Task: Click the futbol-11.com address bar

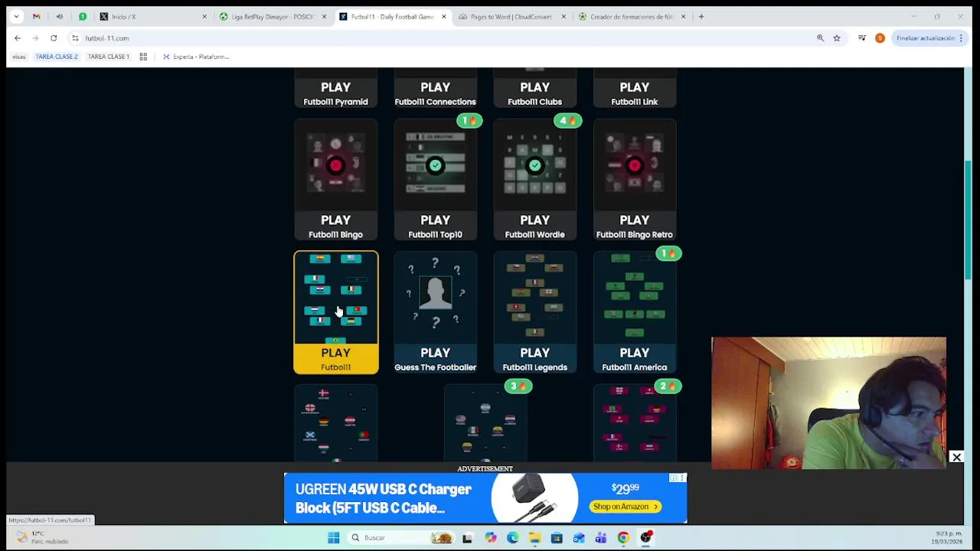Action: (x=444, y=37)
